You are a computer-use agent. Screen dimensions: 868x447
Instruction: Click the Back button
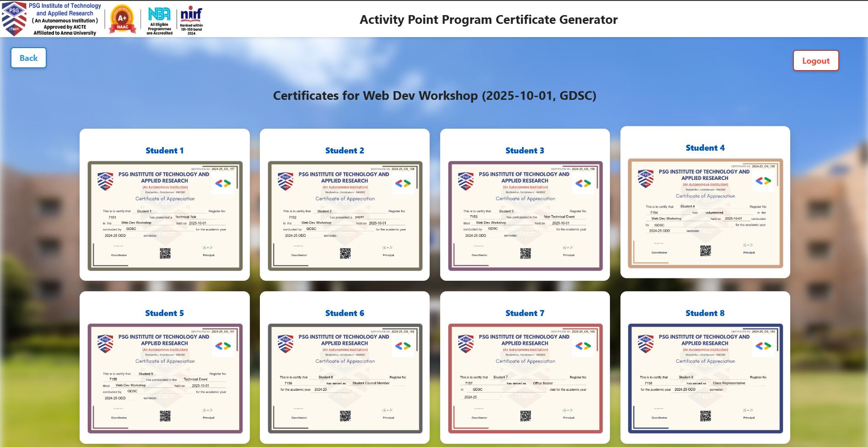28,58
